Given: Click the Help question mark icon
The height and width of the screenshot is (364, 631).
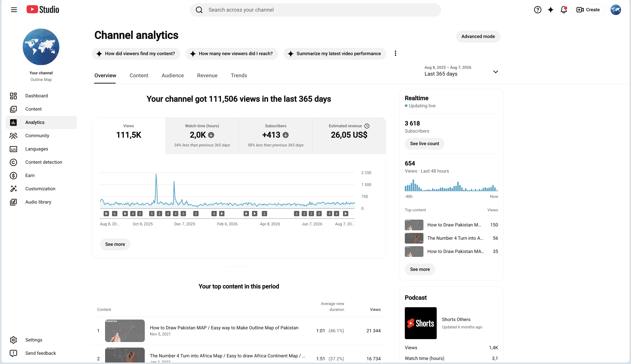Looking at the screenshot, I should click(537, 10).
